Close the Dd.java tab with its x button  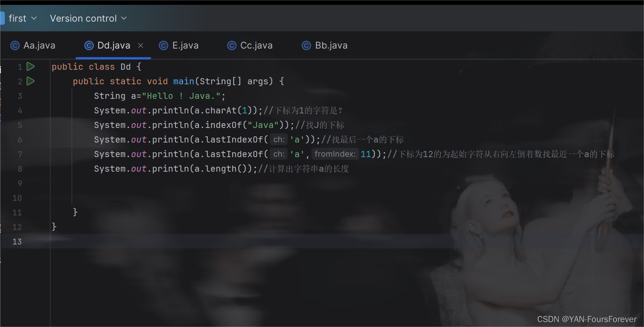tap(140, 45)
